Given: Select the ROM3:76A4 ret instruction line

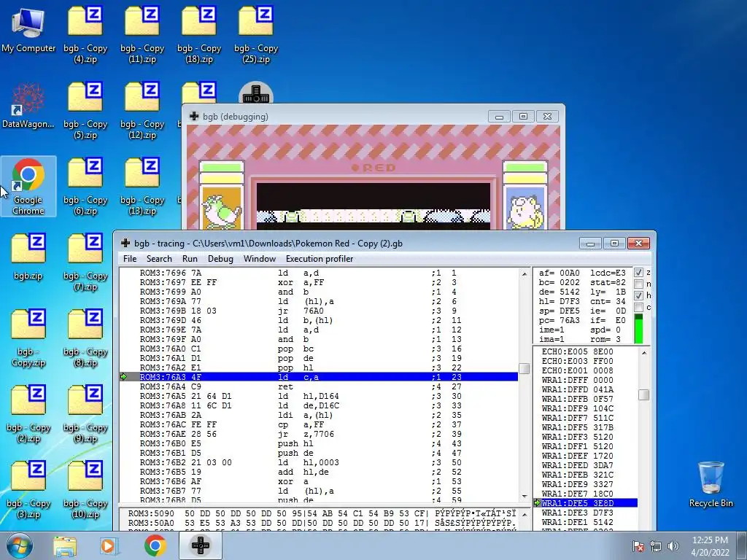Looking at the screenshot, I should [x=318, y=386].
